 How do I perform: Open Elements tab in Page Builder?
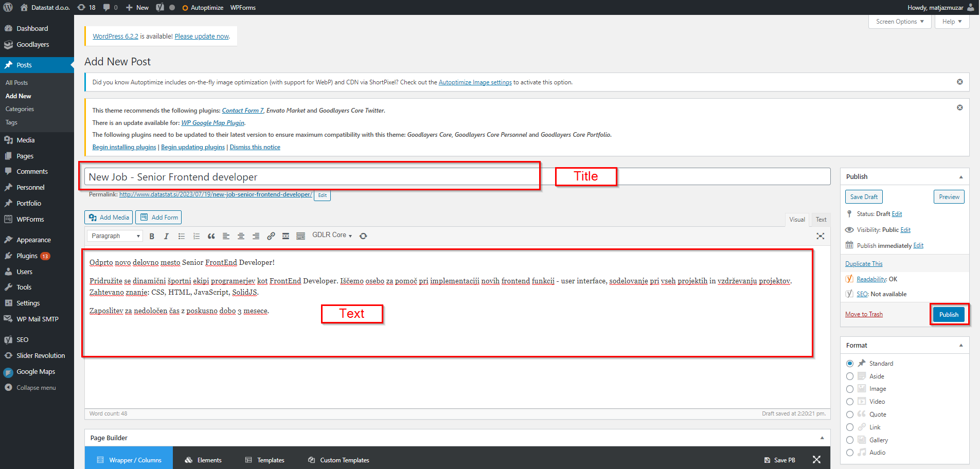tap(203, 460)
